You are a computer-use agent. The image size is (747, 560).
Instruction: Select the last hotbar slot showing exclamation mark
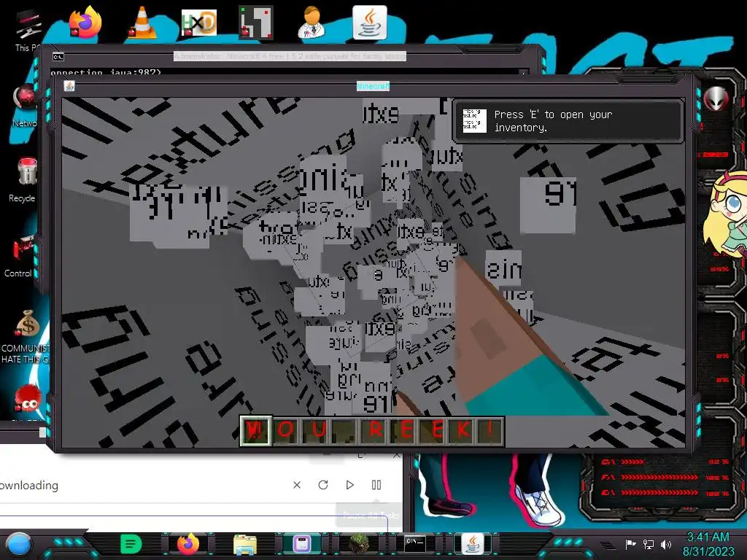[491, 431]
